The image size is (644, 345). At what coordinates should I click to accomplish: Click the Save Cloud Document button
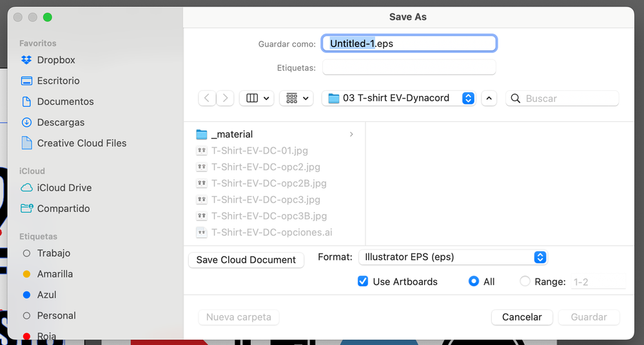[246, 259]
